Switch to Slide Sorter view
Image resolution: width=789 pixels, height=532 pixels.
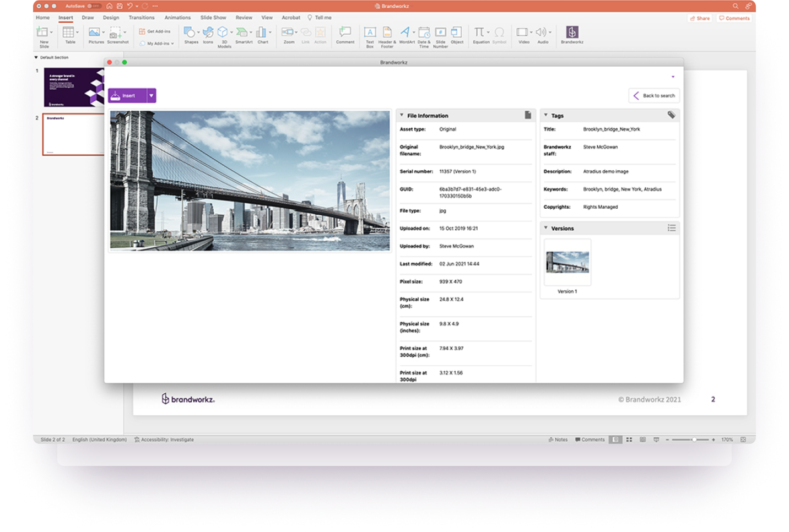click(x=629, y=439)
